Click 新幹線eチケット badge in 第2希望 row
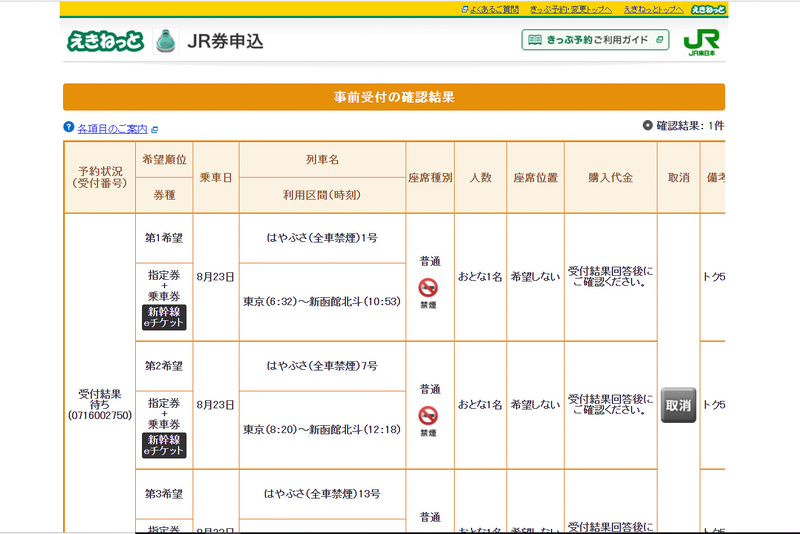 [164, 445]
